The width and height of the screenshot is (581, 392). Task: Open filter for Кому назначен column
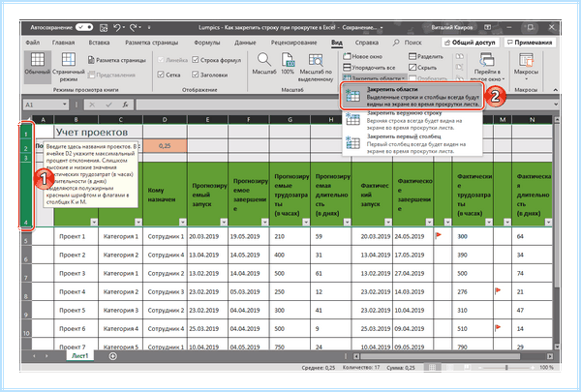183,222
